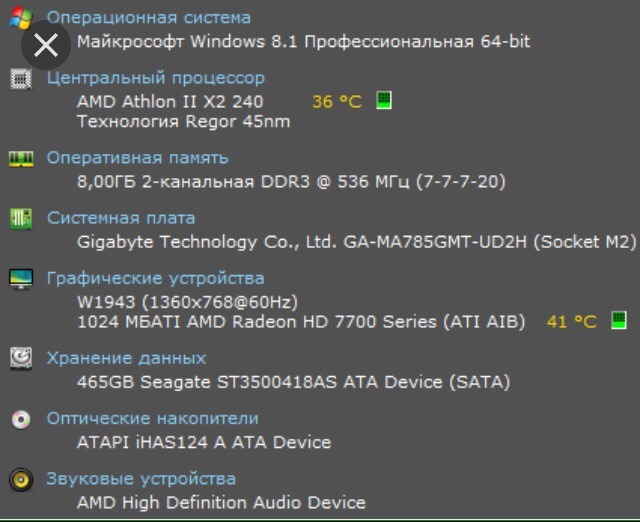Image resolution: width=640 pixels, height=522 pixels.
Task: Click the 36 °C CPU temperature value
Action: [x=337, y=102]
